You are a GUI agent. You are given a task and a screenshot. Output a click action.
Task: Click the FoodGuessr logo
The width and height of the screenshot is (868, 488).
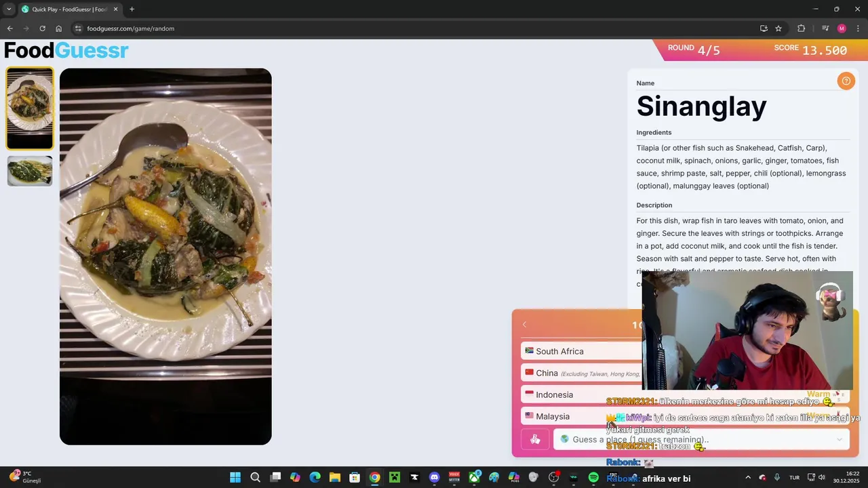coord(66,51)
